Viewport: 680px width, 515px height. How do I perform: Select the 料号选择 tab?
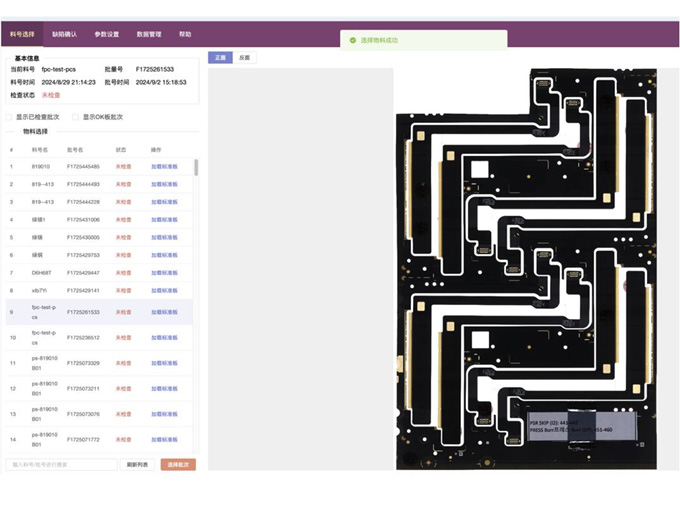tap(22, 34)
